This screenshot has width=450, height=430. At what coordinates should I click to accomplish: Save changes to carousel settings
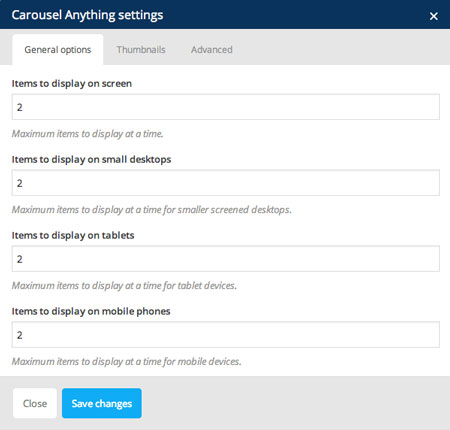click(102, 403)
